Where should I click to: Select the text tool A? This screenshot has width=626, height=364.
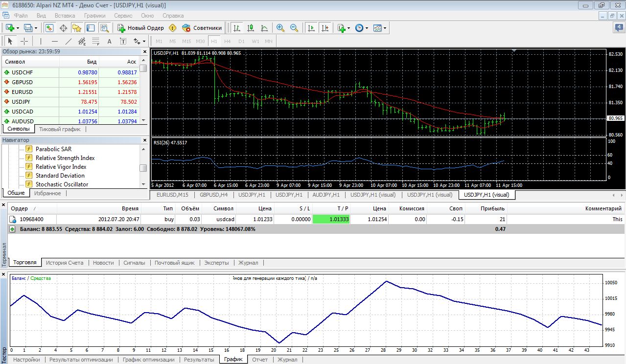click(x=109, y=41)
